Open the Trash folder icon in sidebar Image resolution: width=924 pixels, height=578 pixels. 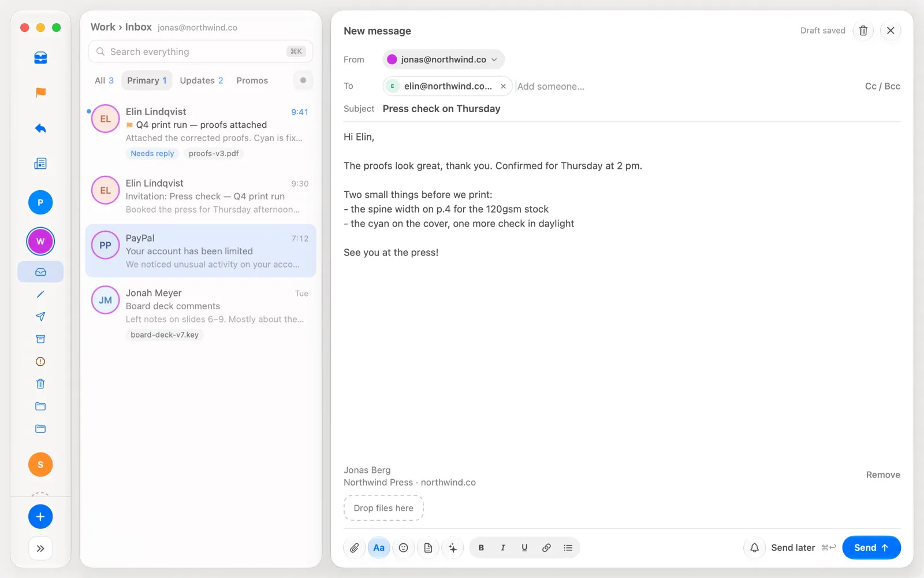pyautogui.click(x=40, y=384)
